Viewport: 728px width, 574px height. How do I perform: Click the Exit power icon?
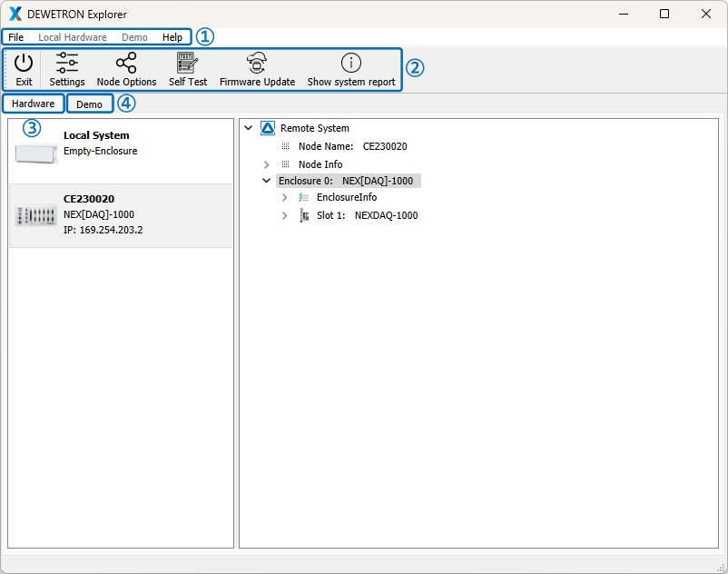click(24, 63)
